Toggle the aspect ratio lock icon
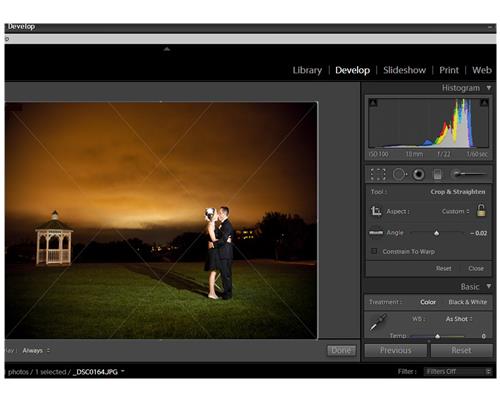Image resolution: width=500 pixels, height=400 pixels. 481,210
